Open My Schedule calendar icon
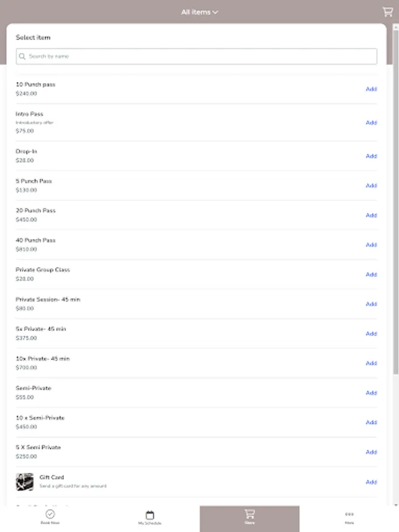 tap(150, 515)
